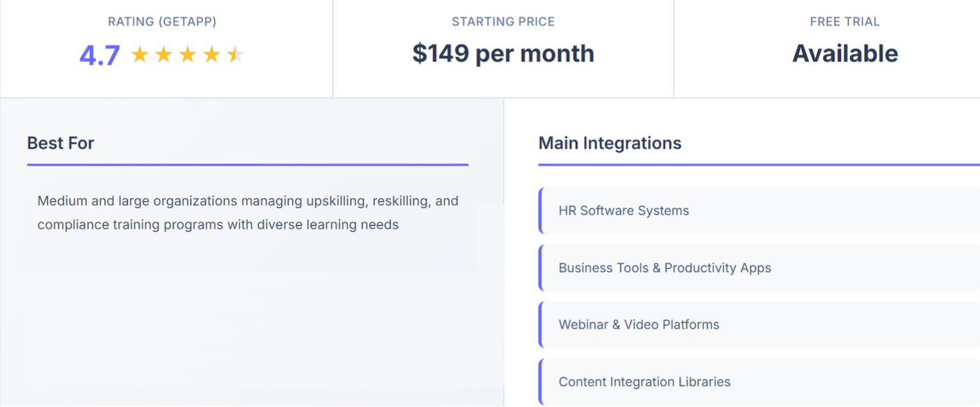Click the third gold rating star
The image size is (980, 407).
coord(187,55)
